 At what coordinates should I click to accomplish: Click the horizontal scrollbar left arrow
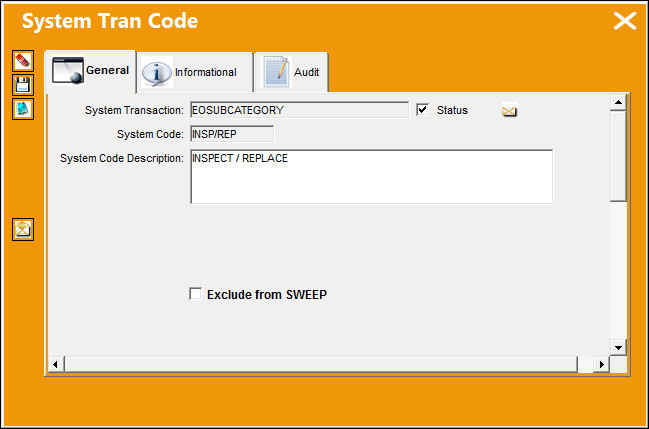(55, 364)
